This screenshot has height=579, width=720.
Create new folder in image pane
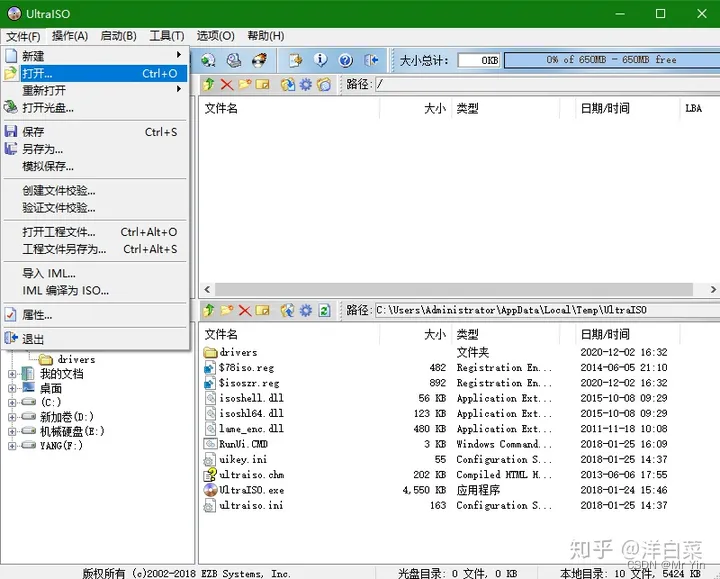click(245, 84)
